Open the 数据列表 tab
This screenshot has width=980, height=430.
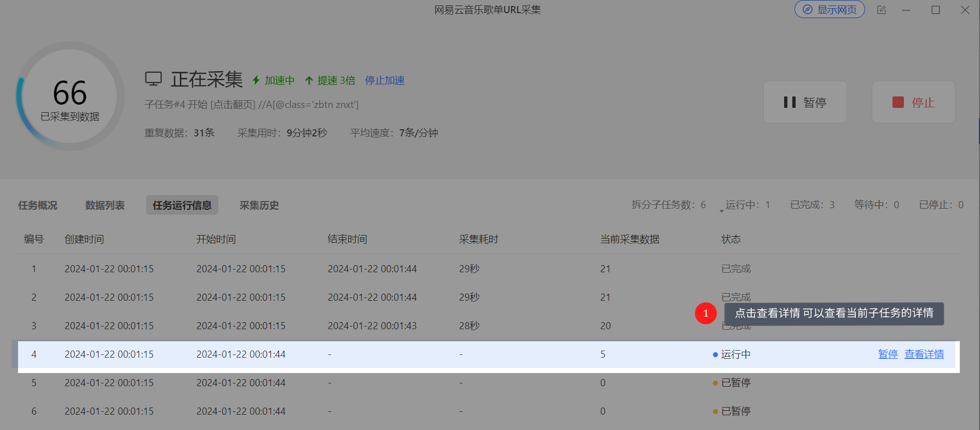tap(105, 205)
